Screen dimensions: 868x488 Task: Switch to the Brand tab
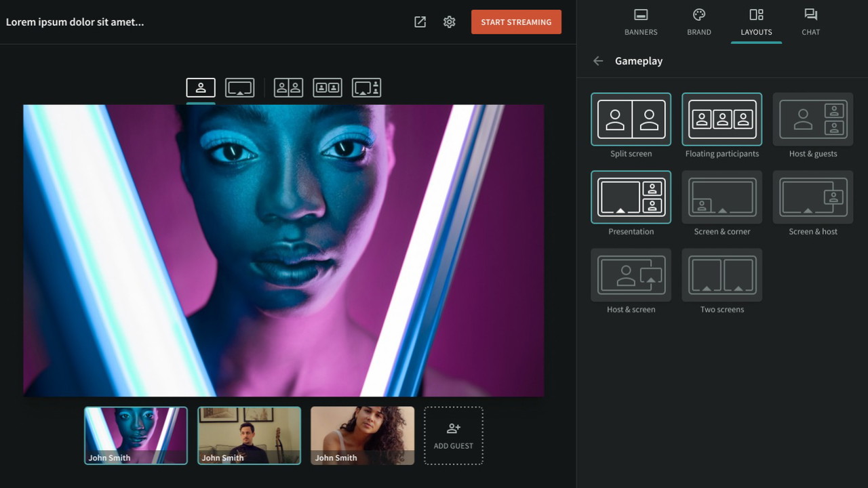[699, 22]
